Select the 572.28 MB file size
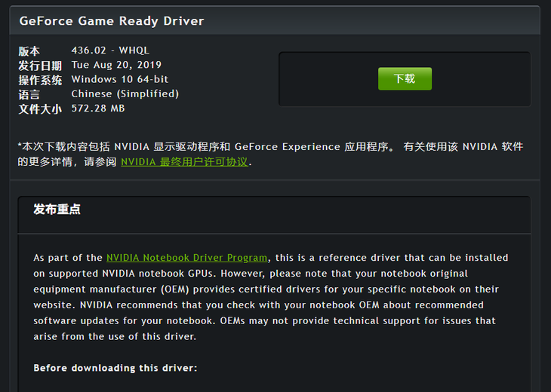The height and width of the screenshot is (392, 551). (x=98, y=108)
